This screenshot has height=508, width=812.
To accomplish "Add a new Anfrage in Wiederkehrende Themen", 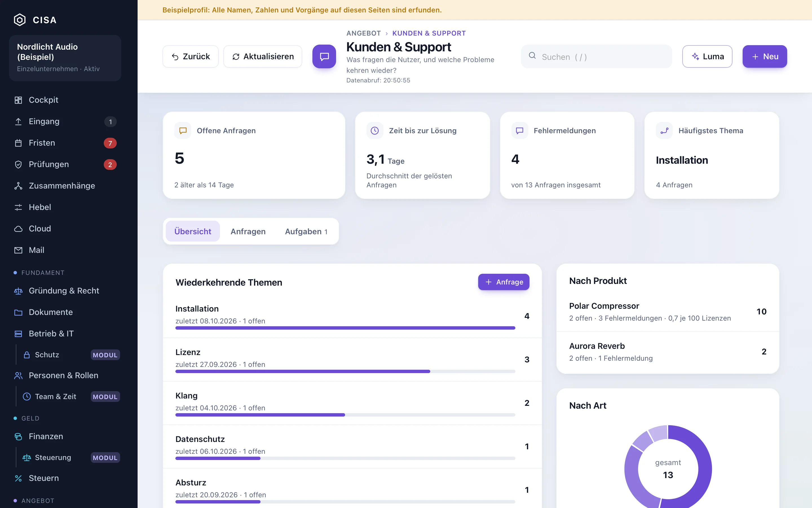I will coord(504,282).
